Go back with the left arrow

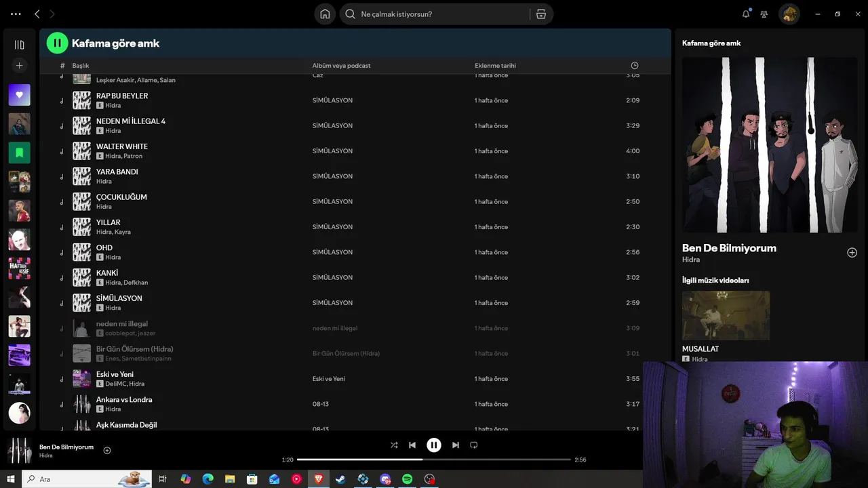pos(37,14)
